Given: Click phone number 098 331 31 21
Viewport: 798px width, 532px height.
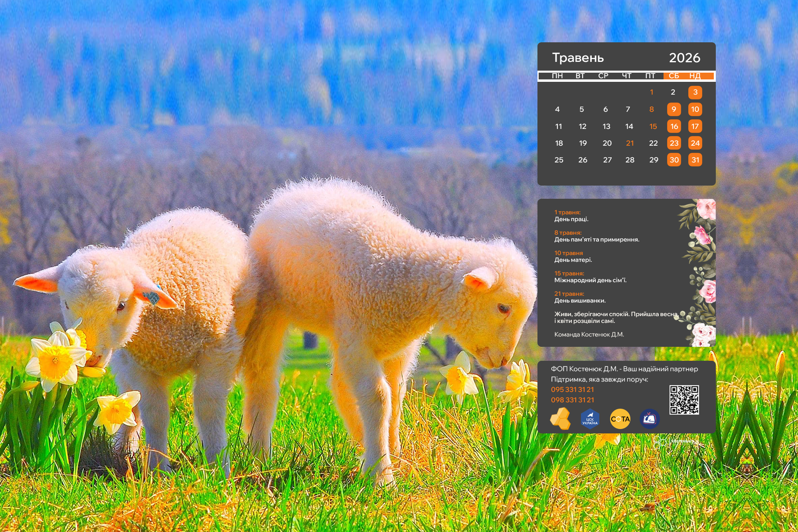Looking at the screenshot, I should click(x=572, y=400).
